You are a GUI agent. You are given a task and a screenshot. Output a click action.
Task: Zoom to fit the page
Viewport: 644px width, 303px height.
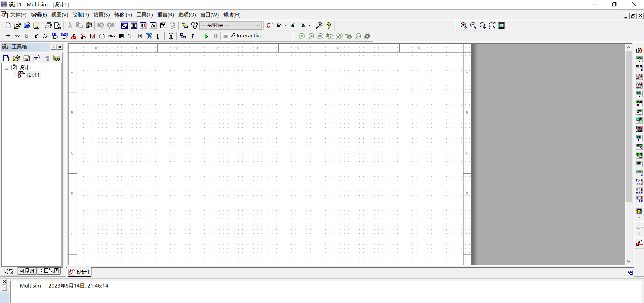492,25
